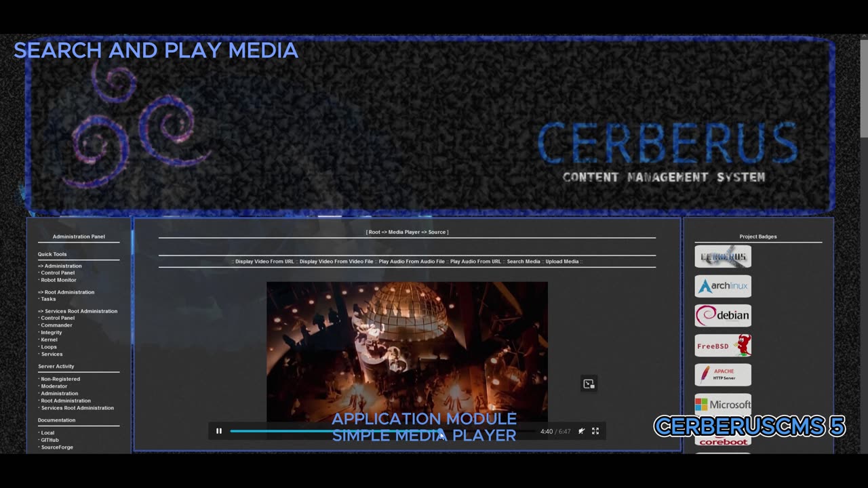
Task: Open the Services link
Action: (x=52, y=354)
